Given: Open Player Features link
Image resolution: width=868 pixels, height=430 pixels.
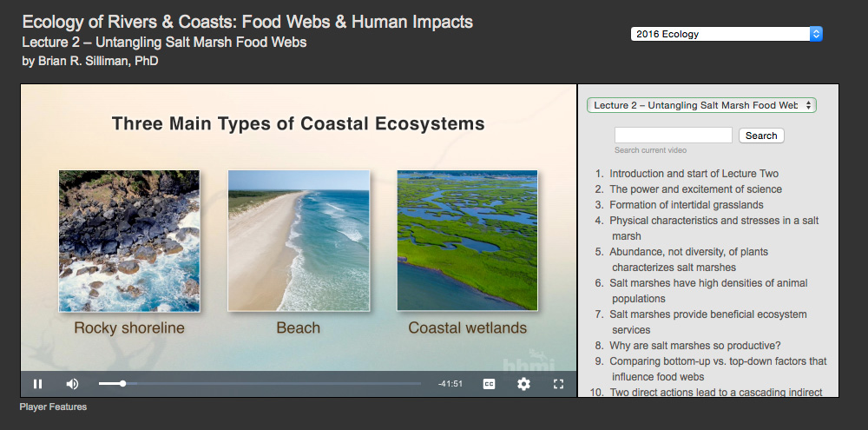Looking at the screenshot, I should point(53,407).
